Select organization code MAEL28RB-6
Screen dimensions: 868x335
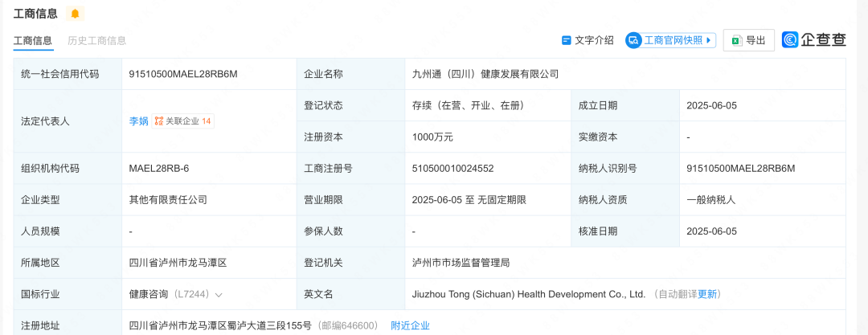159,169
